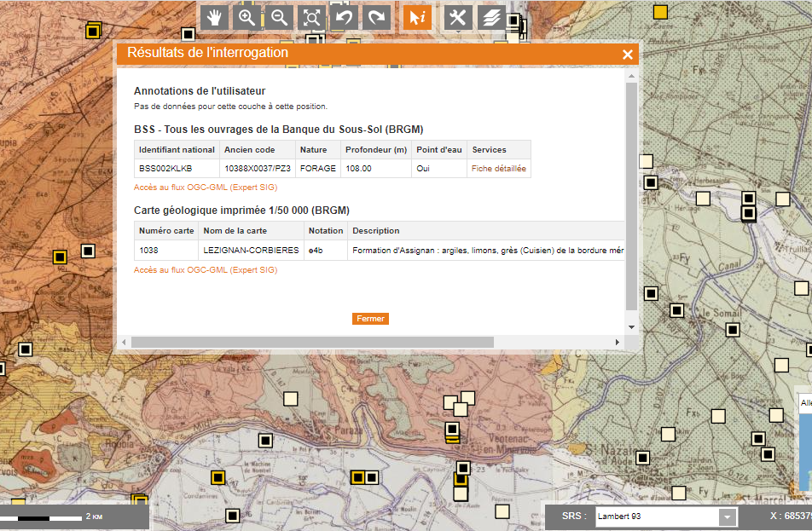Click the results dialog vertical scrollbar thumb

click(631, 196)
